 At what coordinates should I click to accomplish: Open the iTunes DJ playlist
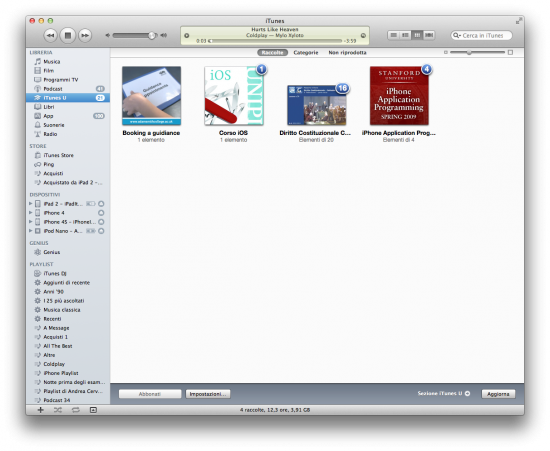click(55, 274)
